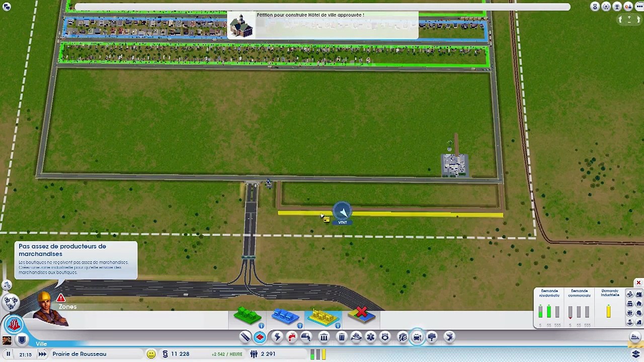The height and width of the screenshot is (362, 644).
Task: Speed up the game with fast-forward arrows
Action: click(42, 354)
